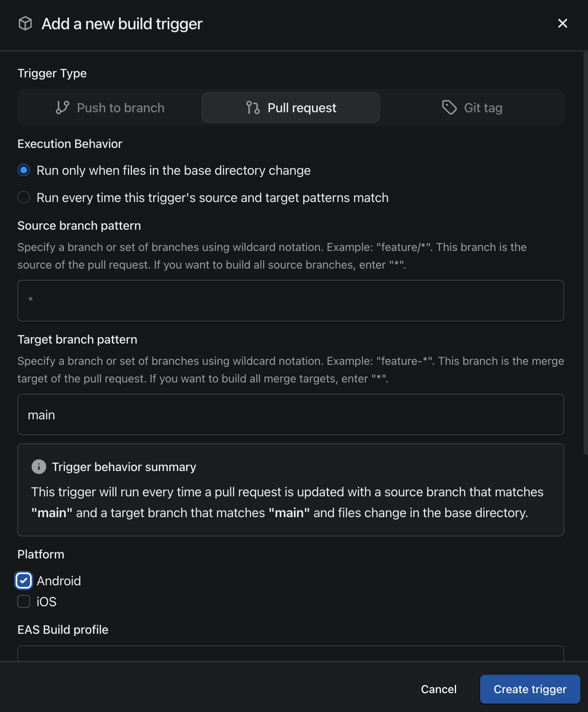588x712 pixels.
Task: Select the Pull request trigger type
Action: (290, 107)
